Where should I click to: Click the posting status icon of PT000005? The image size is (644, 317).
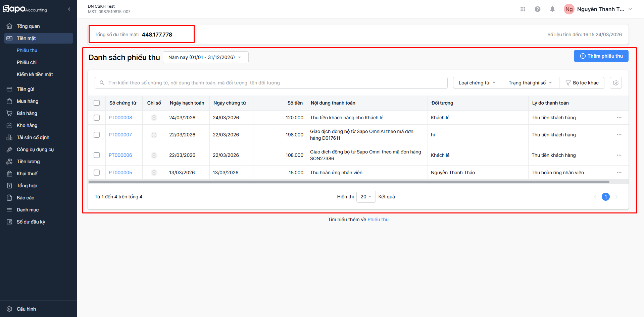(x=154, y=173)
